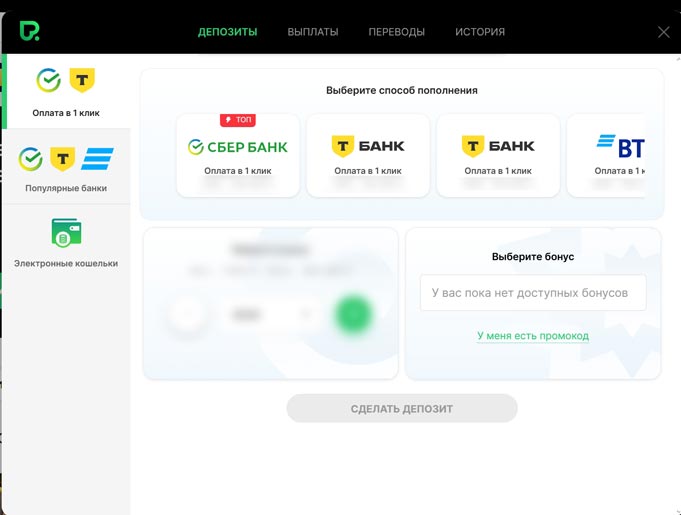Open Электронные кошельки in the sidebar
The width and height of the screenshot is (681, 515).
click(x=66, y=243)
